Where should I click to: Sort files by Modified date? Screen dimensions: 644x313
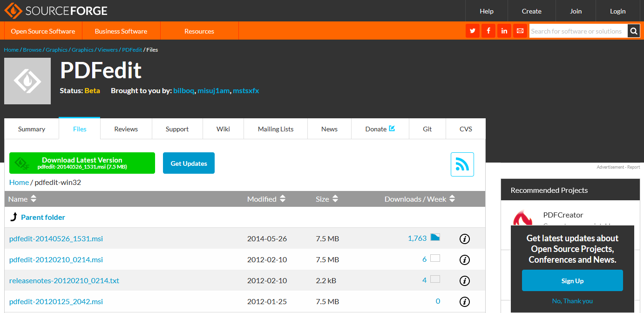point(266,199)
